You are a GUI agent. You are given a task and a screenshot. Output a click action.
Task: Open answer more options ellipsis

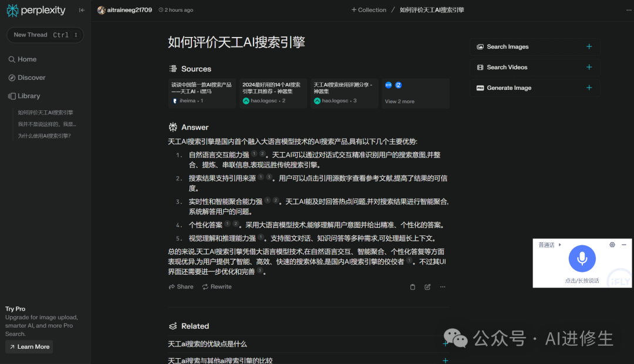tap(443, 287)
